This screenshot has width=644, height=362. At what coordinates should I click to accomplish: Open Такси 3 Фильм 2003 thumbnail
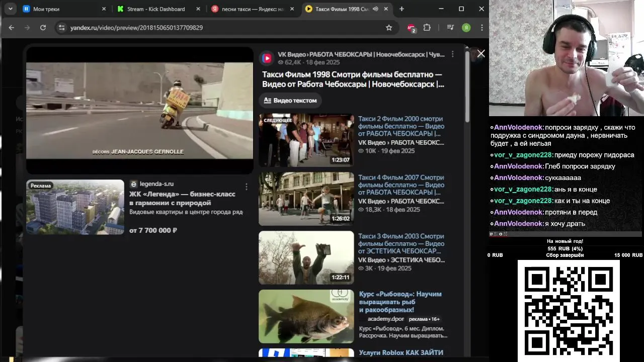[x=306, y=257]
